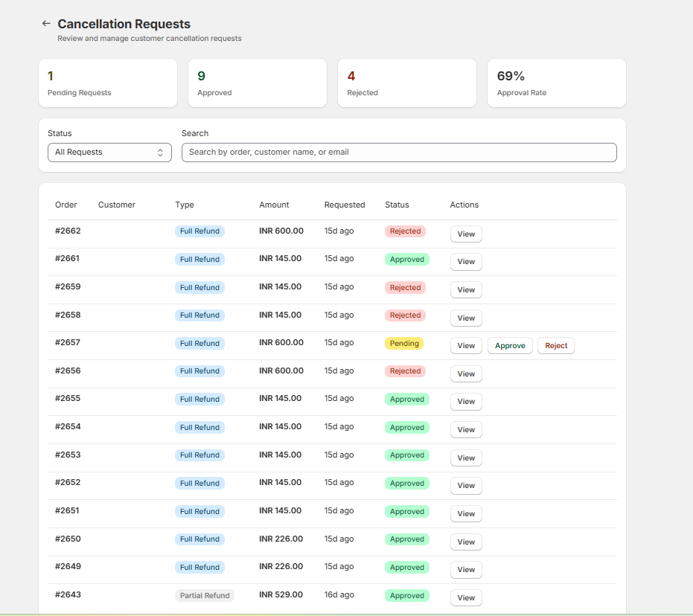Open the View button for order #2650
Image resolution: width=693 pixels, height=616 pixels.
[x=465, y=542]
